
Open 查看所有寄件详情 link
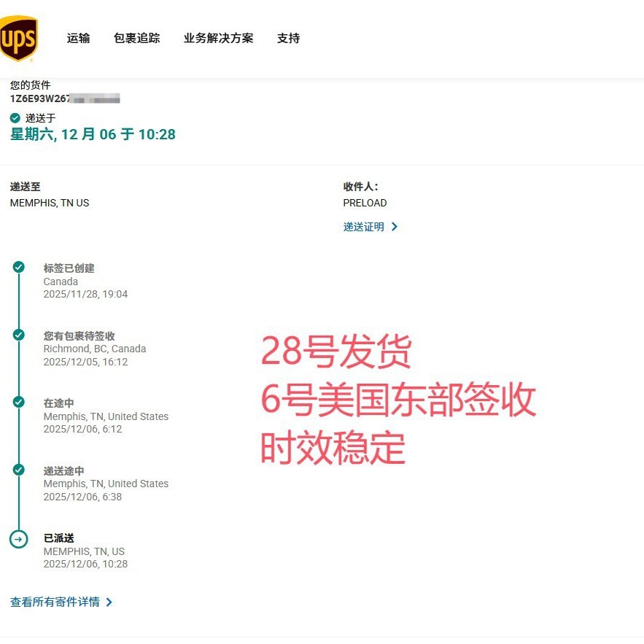click(55, 602)
